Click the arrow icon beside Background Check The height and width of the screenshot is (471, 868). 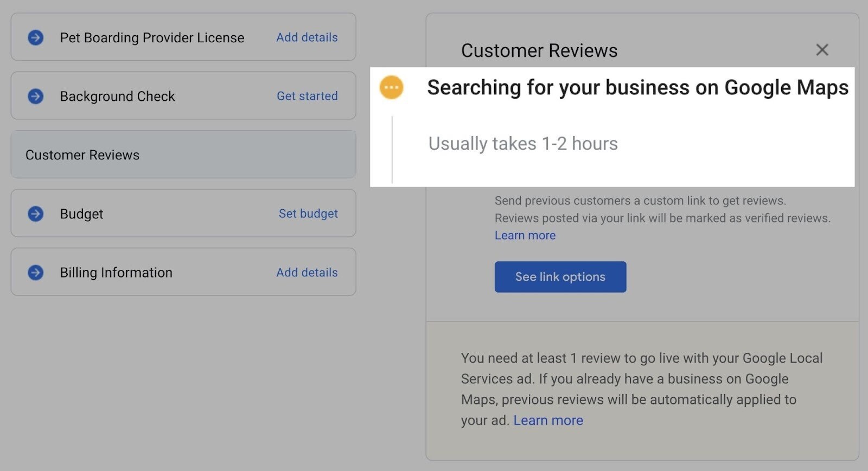[x=36, y=96]
